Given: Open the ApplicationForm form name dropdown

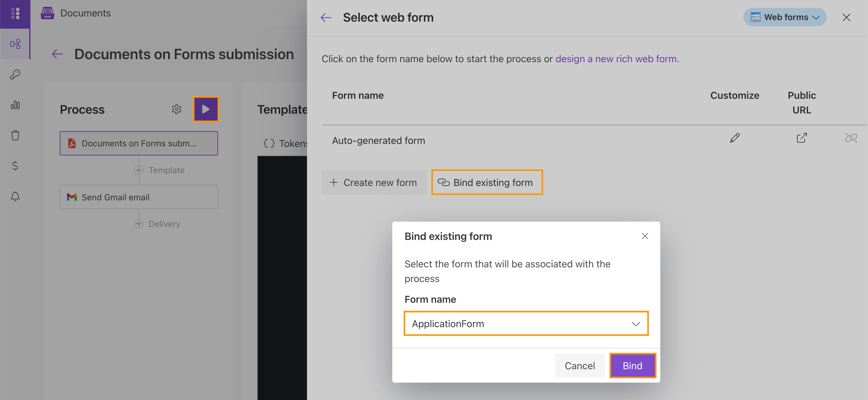Looking at the screenshot, I should click(x=526, y=323).
